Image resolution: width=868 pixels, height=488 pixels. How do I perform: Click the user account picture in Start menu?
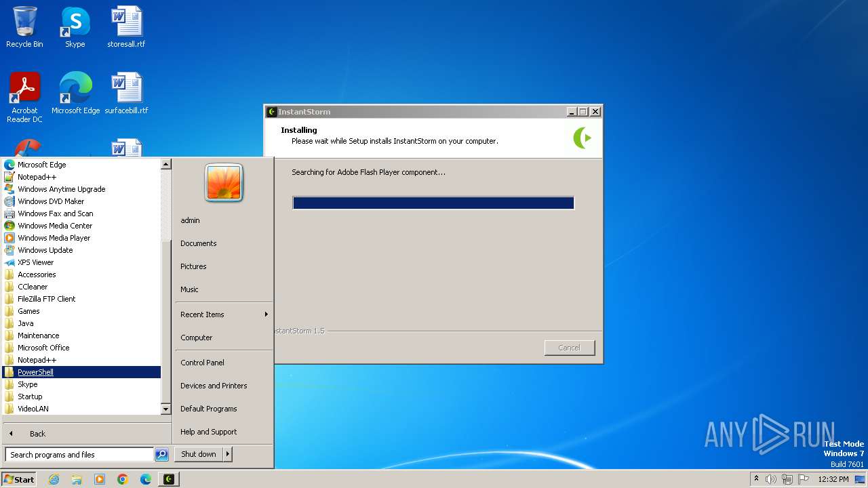(224, 183)
